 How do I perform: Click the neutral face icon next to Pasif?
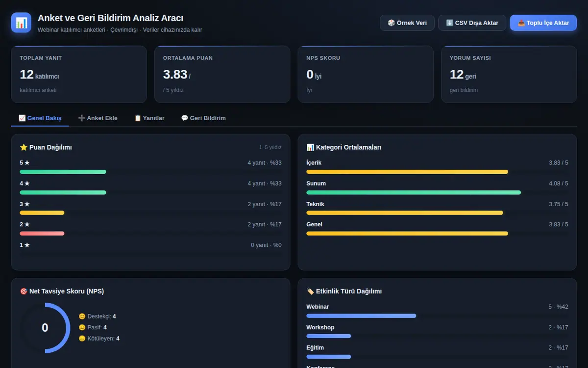pyautogui.click(x=82, y=327)
